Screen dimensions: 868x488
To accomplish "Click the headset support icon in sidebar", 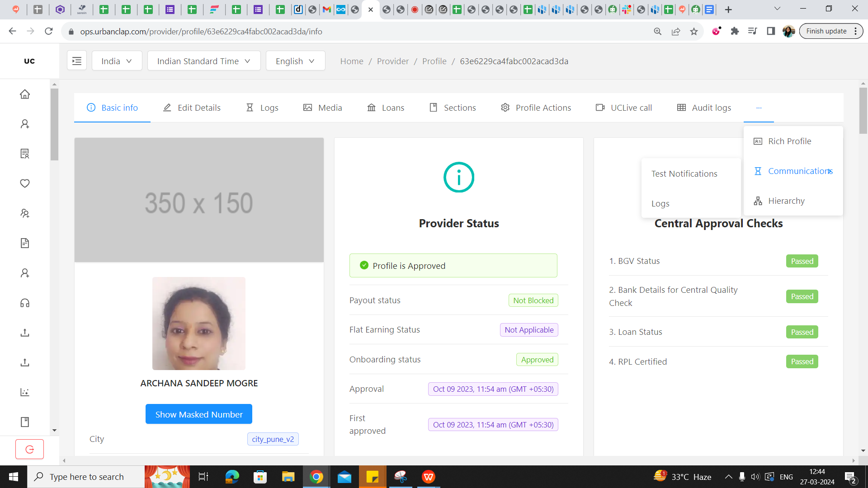I will pos(25,303).
